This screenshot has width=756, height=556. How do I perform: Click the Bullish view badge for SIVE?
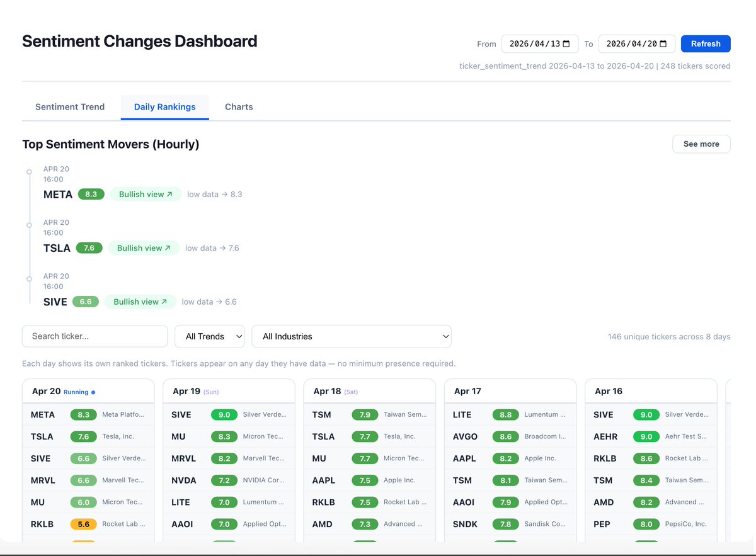[140, 302]
